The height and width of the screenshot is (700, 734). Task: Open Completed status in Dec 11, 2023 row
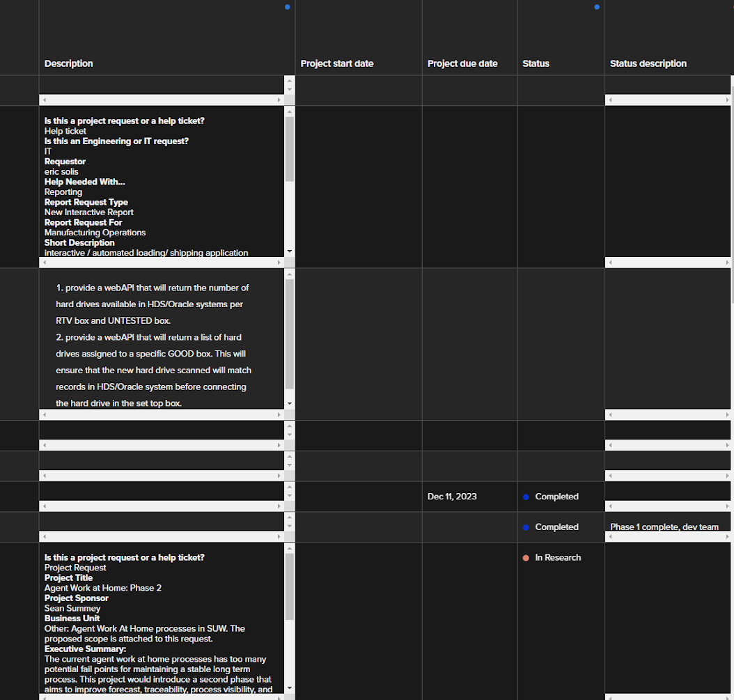tap(556, 497)
